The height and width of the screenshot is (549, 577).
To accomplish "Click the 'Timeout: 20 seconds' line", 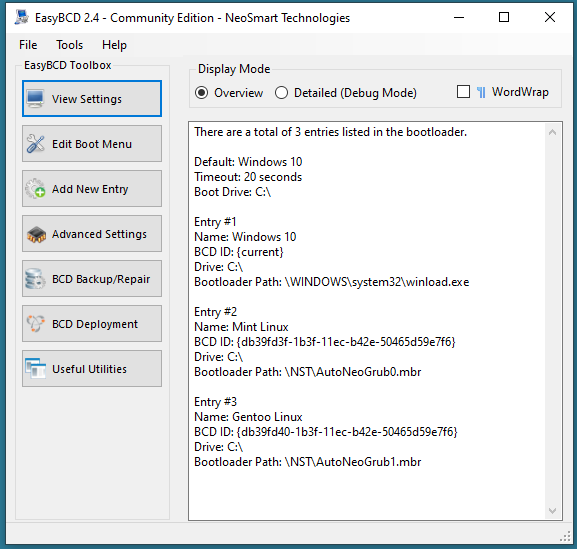I will (x=248, y=177).
